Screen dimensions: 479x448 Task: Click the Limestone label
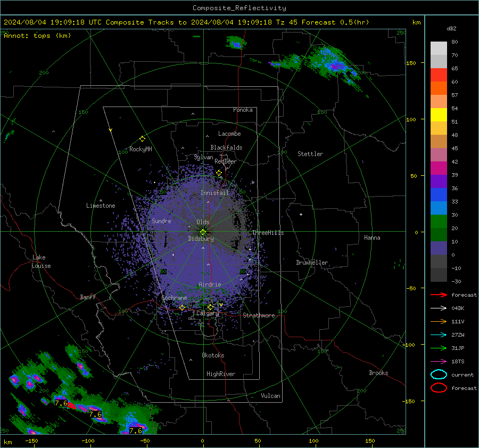tap(101, 206)
